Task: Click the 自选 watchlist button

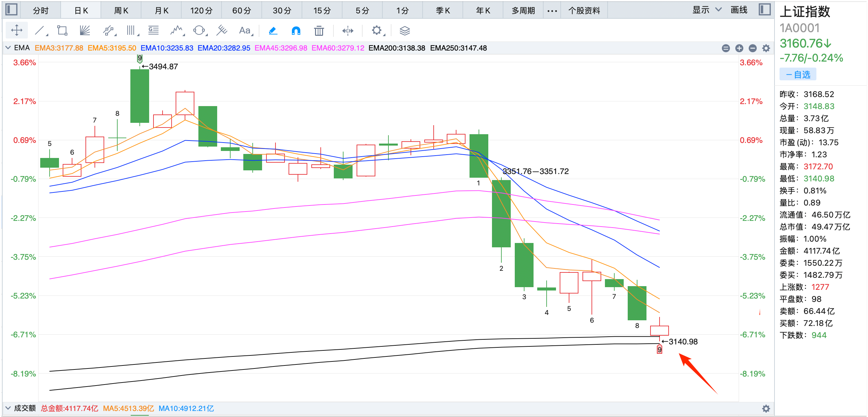Action: point(798,74)
